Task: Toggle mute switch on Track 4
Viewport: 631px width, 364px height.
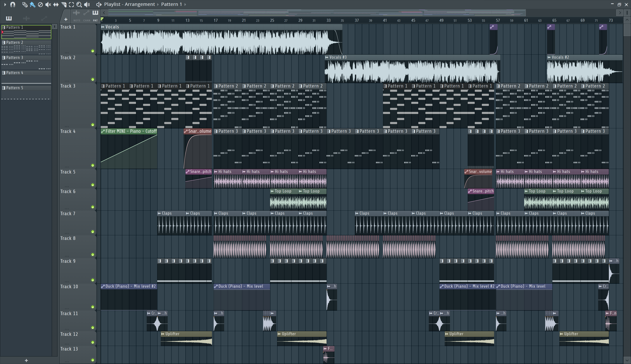Action: pyautogui.click(x=93, y=165)
